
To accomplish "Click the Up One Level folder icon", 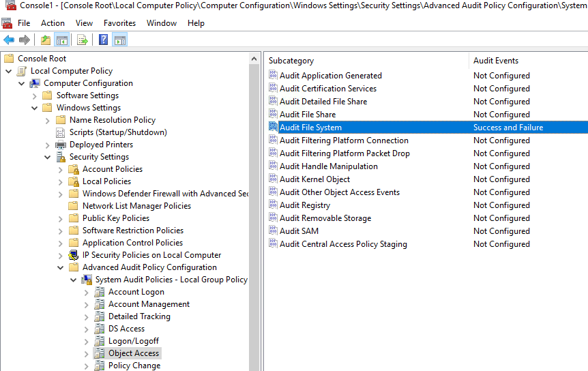I will tap(45, 40).
